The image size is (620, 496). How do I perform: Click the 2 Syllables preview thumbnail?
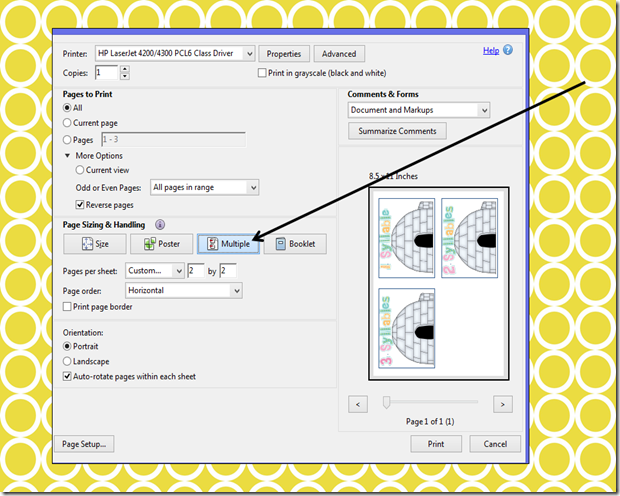[469, 238]
